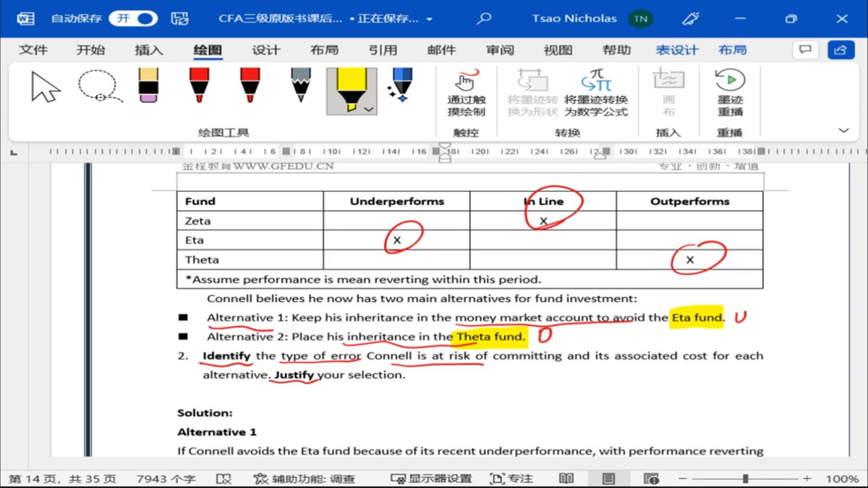Screen dimensions: 868x488
Task: Click the zoom slider in status bar
Action: click(745, 479)
